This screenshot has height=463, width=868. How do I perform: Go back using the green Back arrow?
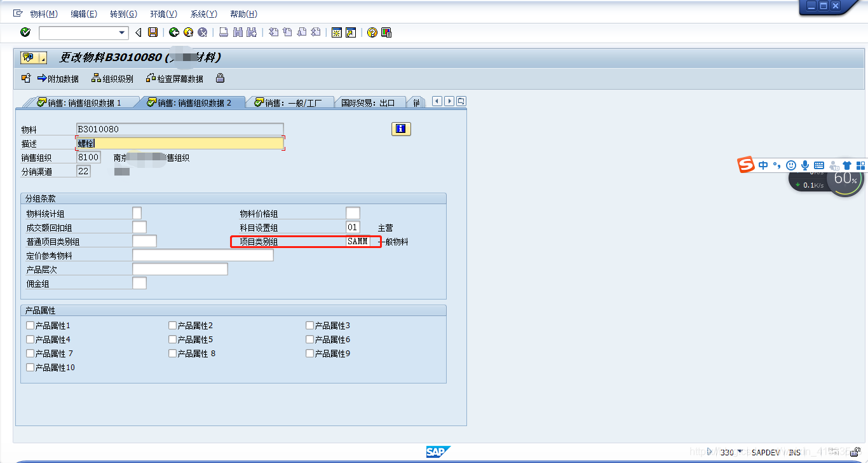(173, 32)
